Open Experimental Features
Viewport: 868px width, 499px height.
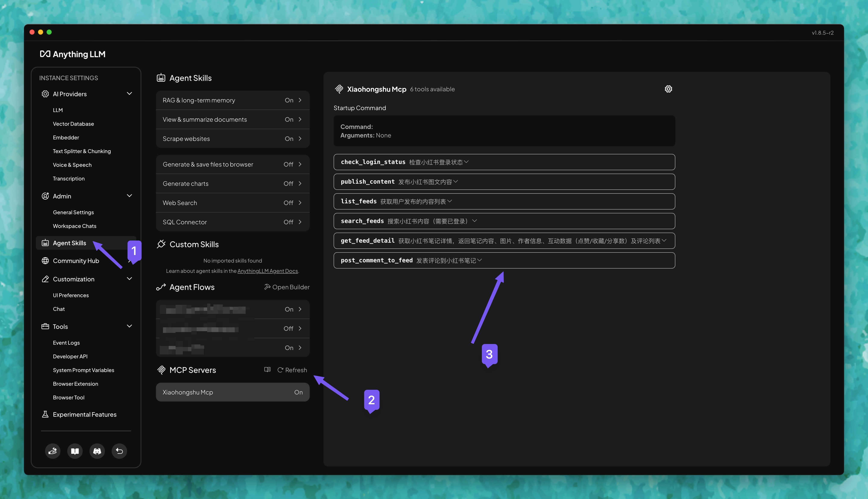click(85, 414)
